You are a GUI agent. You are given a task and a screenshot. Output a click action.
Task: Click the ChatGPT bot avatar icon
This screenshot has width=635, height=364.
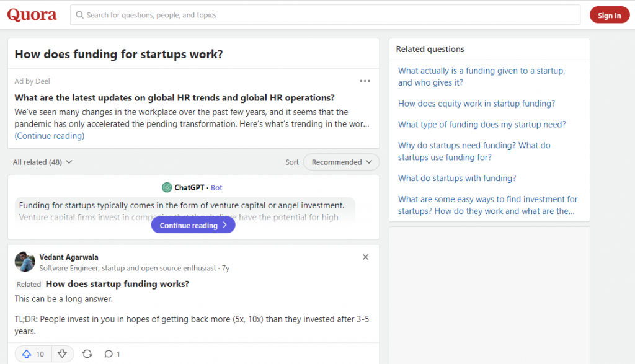pyautogui.click(x=167, y=187)
